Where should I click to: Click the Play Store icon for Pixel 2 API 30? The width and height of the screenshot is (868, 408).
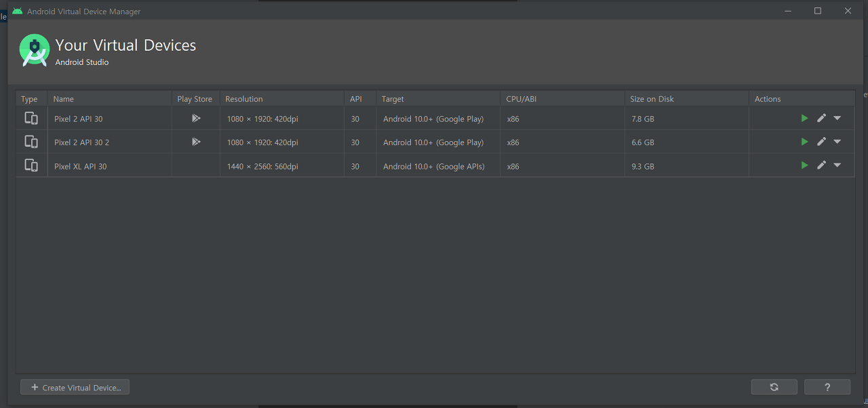coord(196,119)
